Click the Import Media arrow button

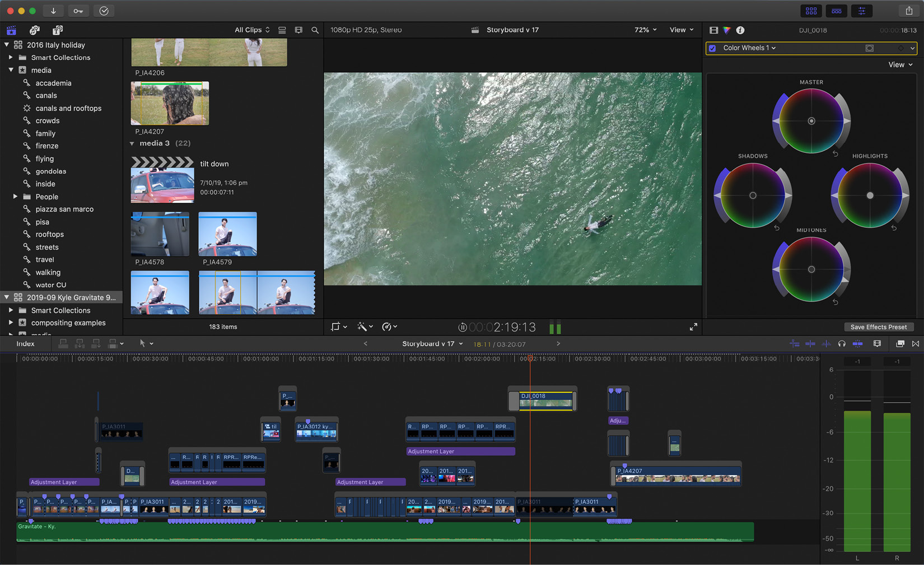[53, 11]
